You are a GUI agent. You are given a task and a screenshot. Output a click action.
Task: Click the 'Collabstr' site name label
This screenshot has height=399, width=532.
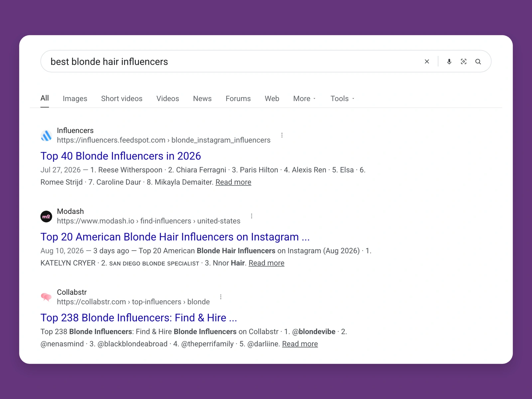pos(72,292)
